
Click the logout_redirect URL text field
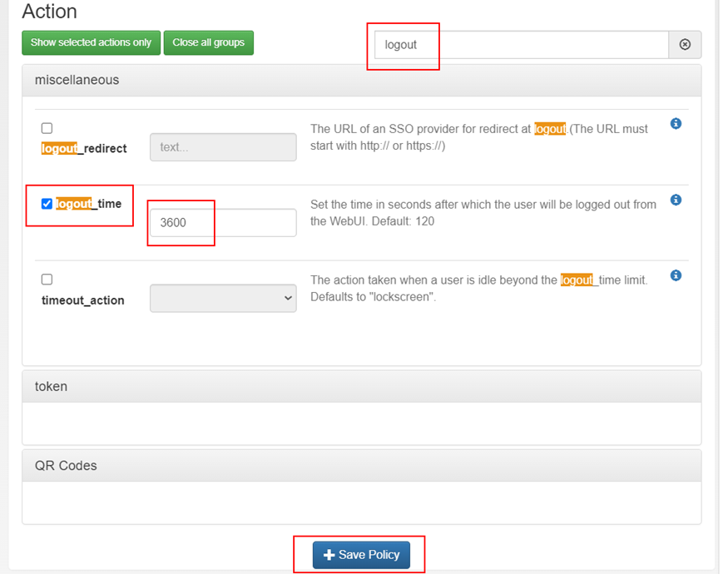(223, 147)
